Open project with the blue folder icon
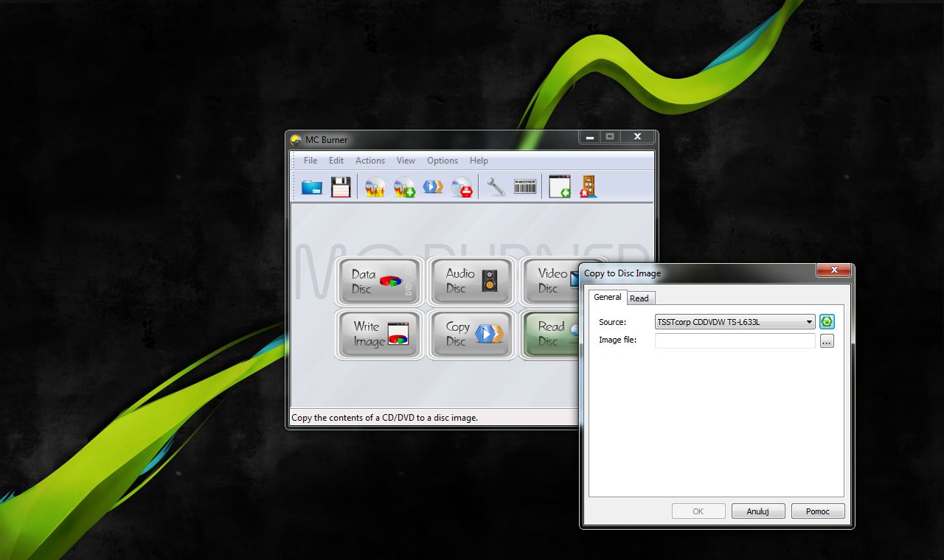The width and height of the screenshot is (944, 560). (x=312, y=187)
